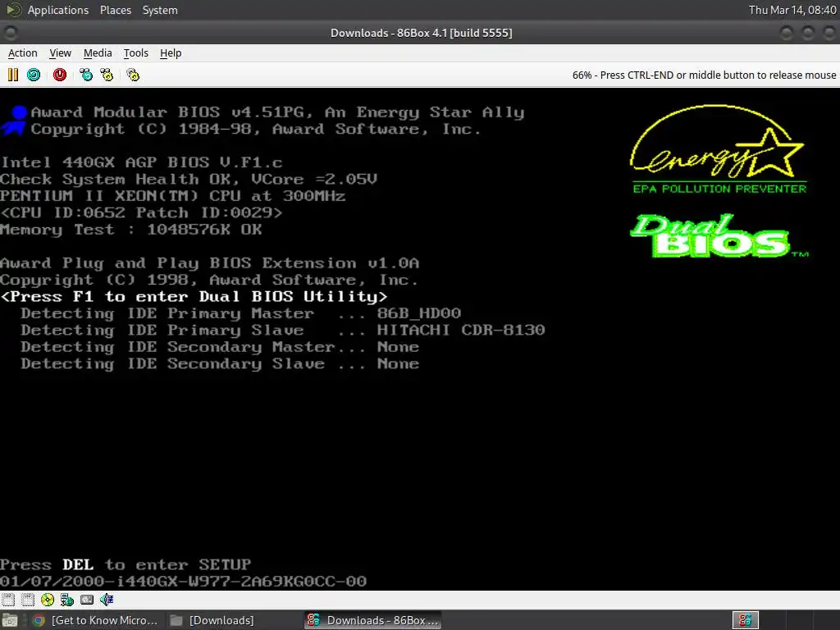
Task: Click network status bar icon
Action: tap(67, 600)
